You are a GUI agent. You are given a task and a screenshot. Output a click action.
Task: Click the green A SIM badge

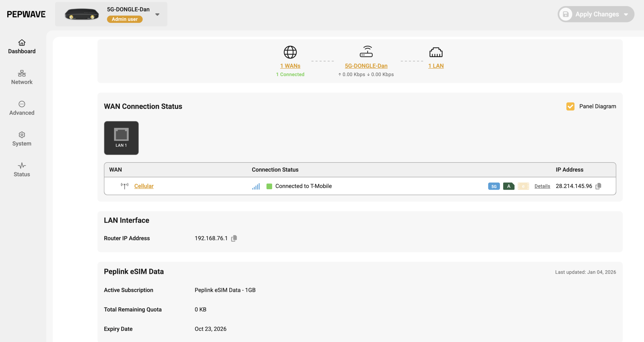tap(509, 186)
